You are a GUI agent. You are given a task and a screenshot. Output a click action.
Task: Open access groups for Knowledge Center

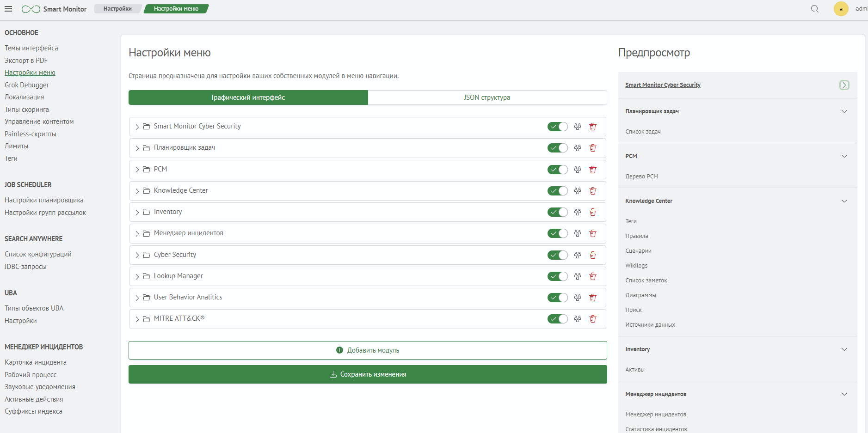click(x=578, y=191)
